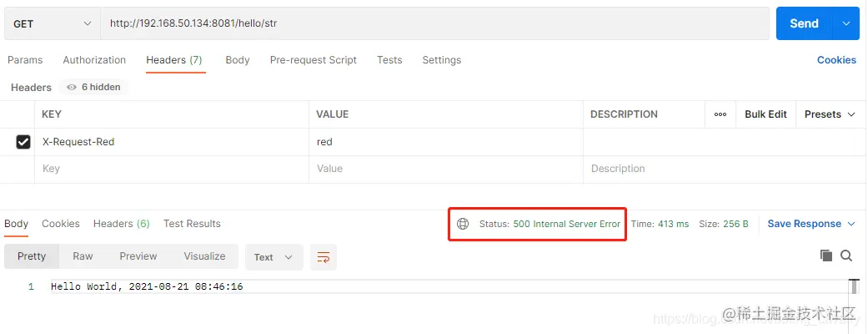The image size is (868, 334).
Task: Go to Pre-request Script tab
Action: click(x=314, y=60)
